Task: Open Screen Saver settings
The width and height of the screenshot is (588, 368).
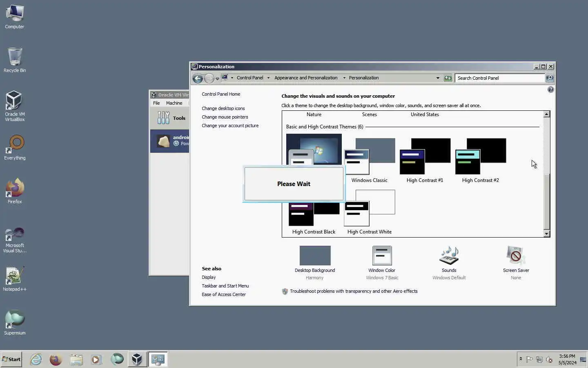Action: point(516,263)
